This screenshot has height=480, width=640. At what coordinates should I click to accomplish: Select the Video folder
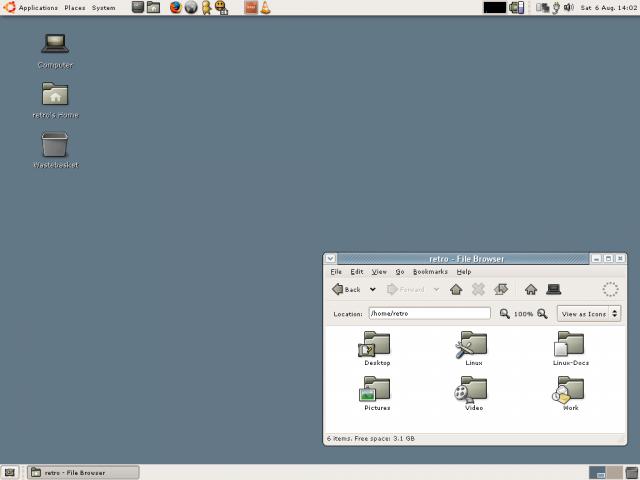coord(473,393)
